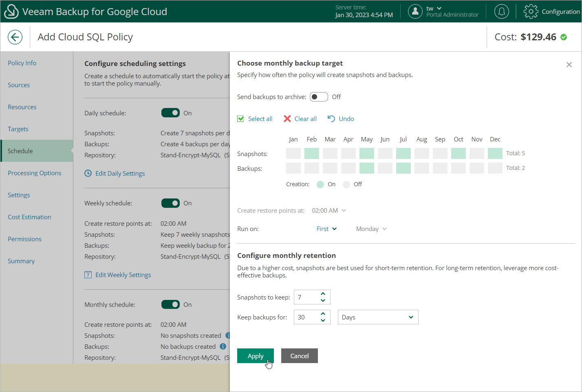Toggle Send backups to archive switch
Screen dimensions: 582x392
pyautogui.click(x=319, y=97)
